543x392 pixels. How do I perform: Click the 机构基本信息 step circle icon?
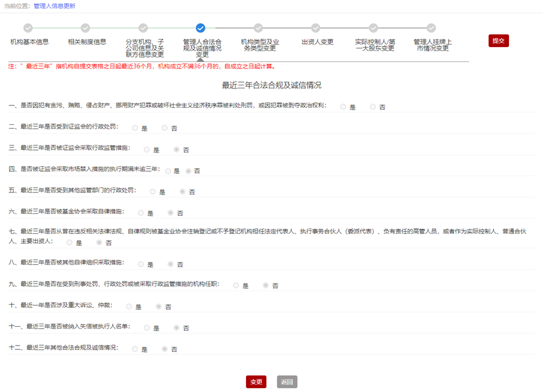click(x=28, y=28)
